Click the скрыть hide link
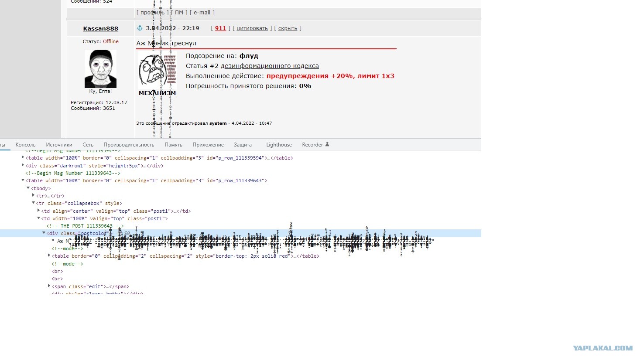 [x=288, y=28]
